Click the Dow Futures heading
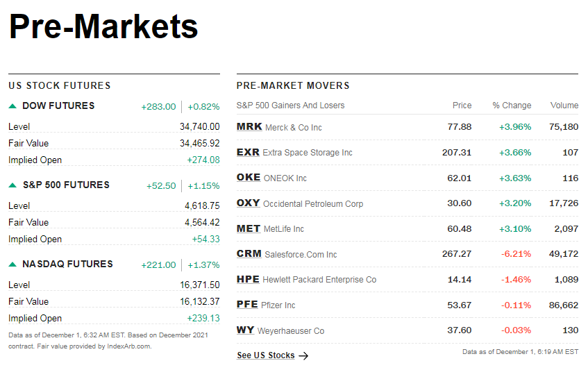The height and width of the screenshot is (370, 588). tap(58, 106)
